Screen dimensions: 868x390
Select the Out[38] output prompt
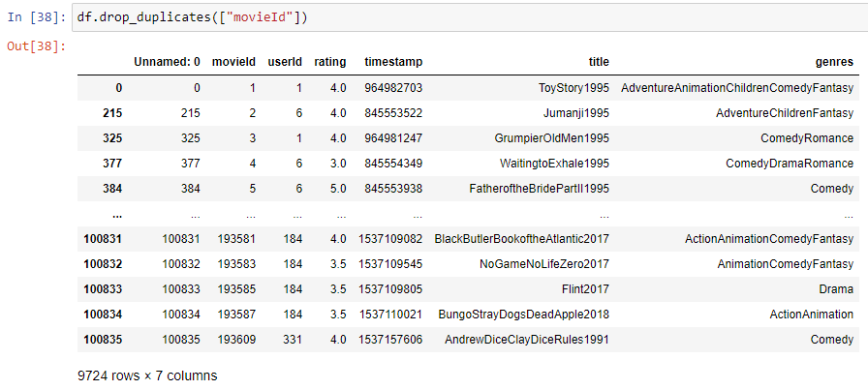[x=37, y=46]
